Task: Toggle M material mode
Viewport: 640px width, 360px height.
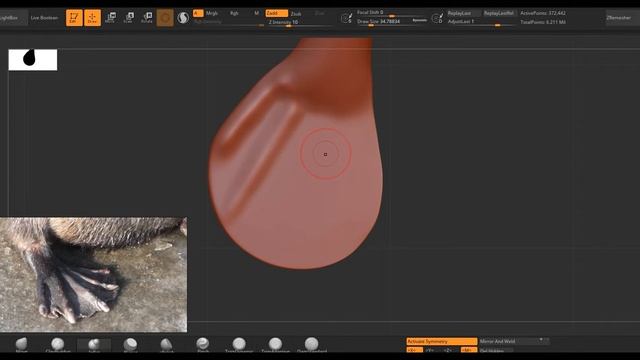Action: [256, 13]
